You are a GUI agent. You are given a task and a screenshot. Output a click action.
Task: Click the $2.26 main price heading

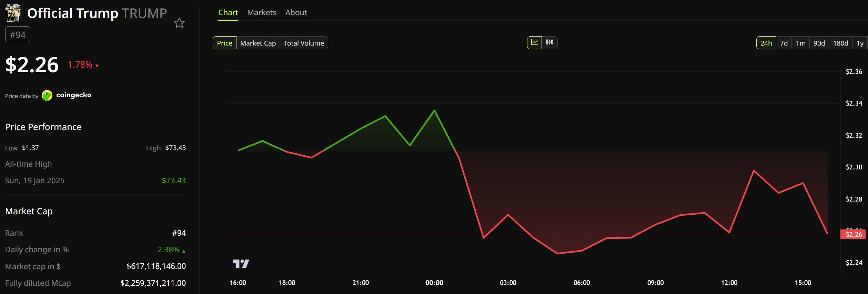coord(32,65)
